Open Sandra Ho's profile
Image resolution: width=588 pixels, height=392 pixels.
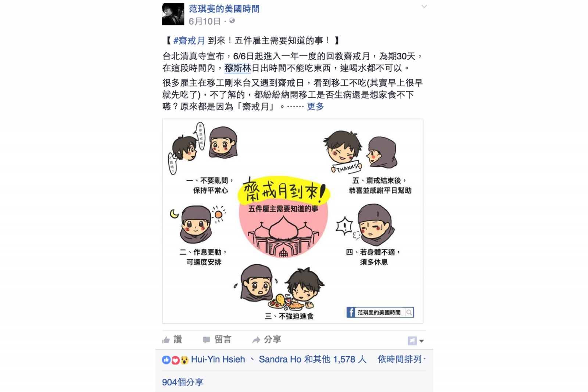tap(280, 359)
